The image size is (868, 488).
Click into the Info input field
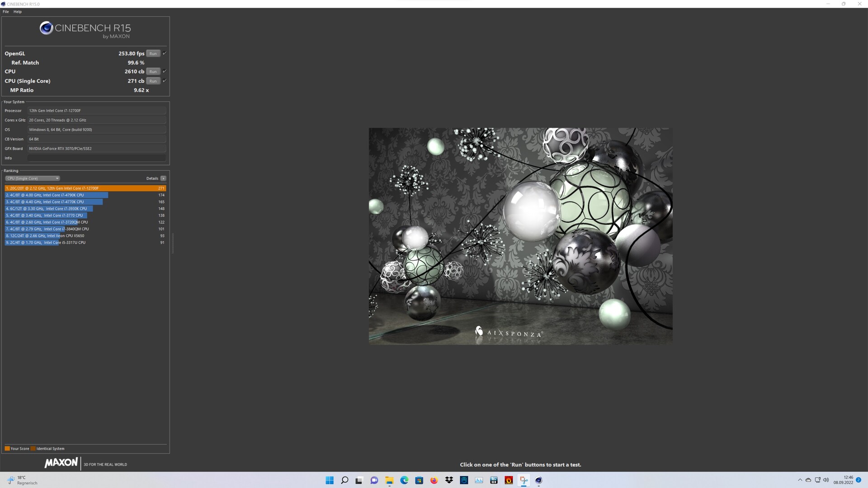(97, 158)
